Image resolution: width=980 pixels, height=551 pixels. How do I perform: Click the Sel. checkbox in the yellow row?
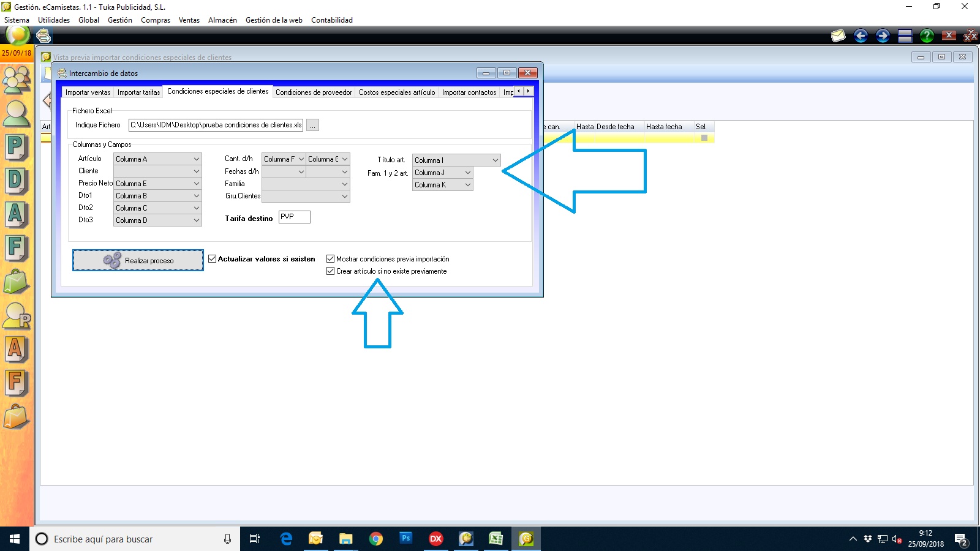click(704, 138)
